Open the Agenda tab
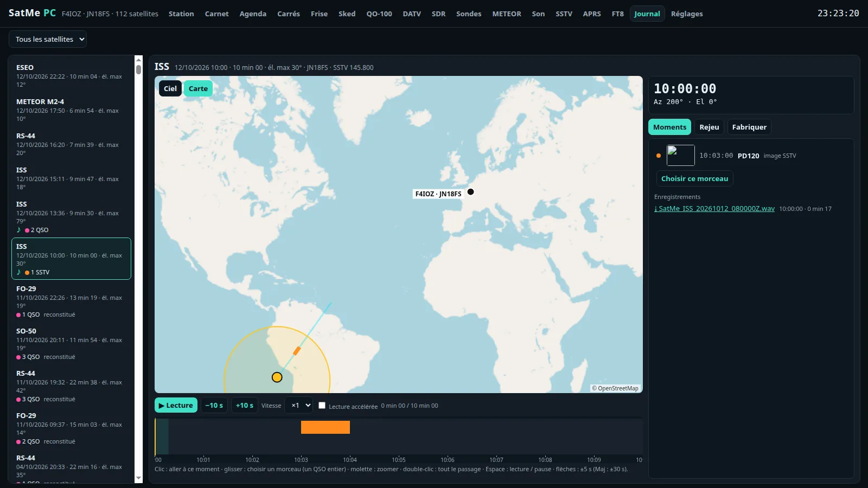This screenshot has width=868, height=488. point(253,14)
